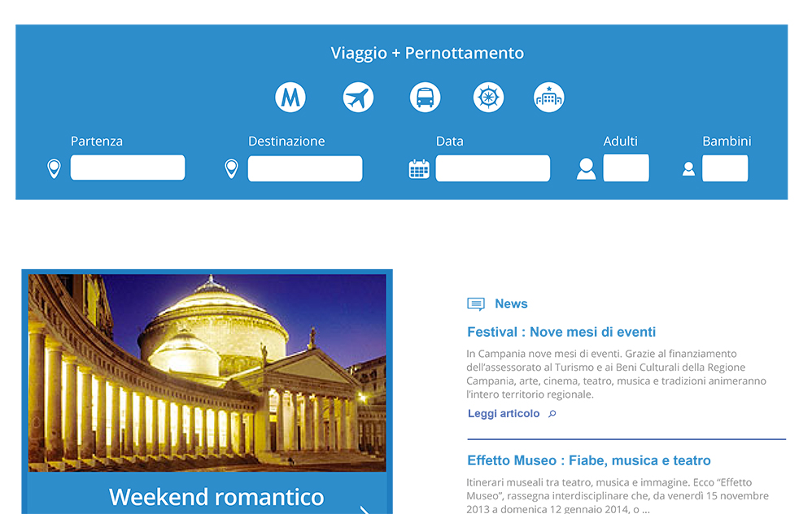
Task: Click the Destinazione location pin icon
Action: [232, 168]
